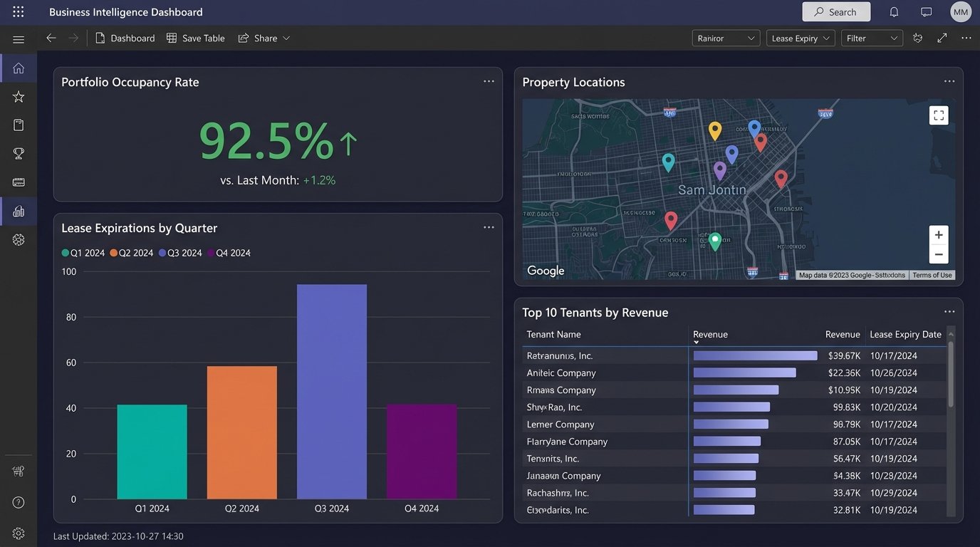Open the Raniror dropdown
The height and width of the screenshot is (547, 980).
(726, 38)
